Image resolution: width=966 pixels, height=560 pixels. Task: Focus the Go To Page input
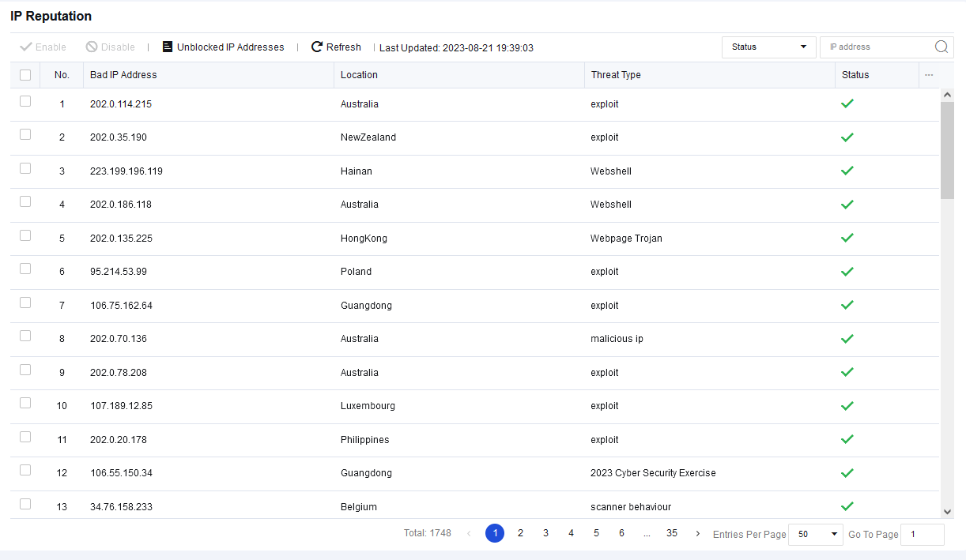922,535
